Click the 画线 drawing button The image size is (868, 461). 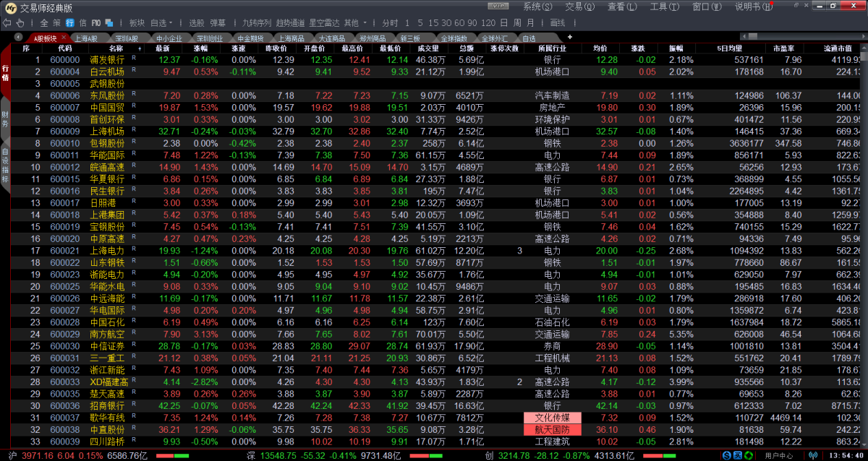point(557,22)
